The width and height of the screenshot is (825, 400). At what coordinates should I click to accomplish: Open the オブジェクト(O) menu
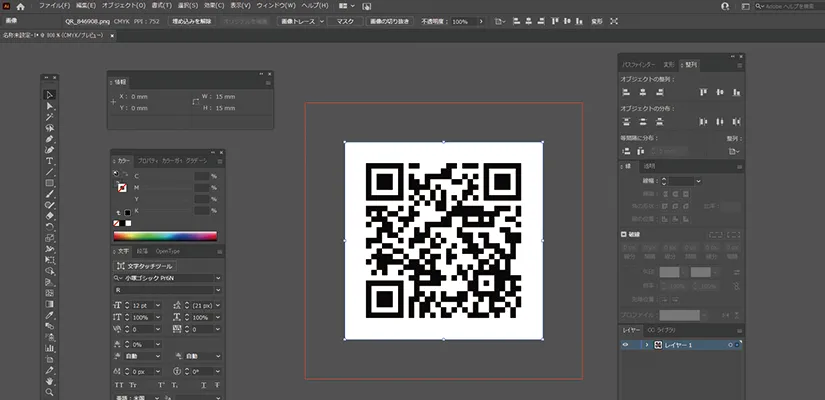click(124, 6)
